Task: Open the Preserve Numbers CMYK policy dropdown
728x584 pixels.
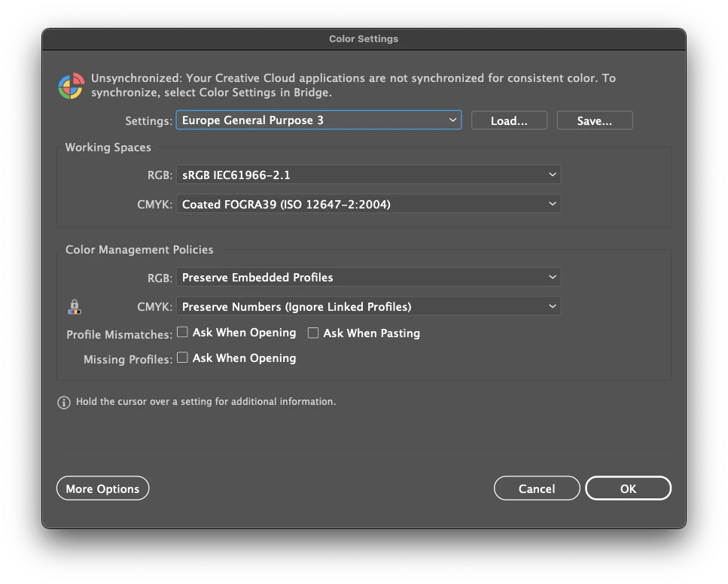Action: click(369, 307)
